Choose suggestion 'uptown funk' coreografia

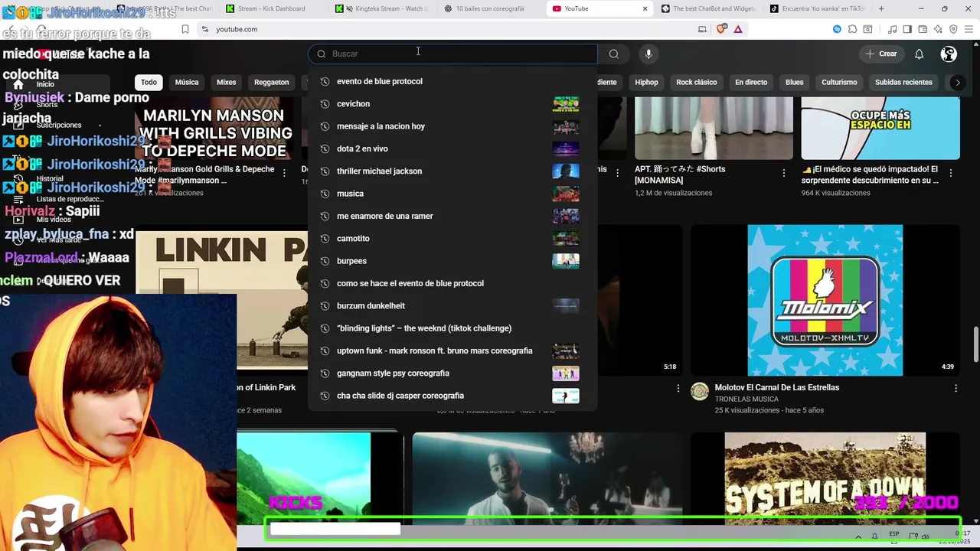[x=452, y=350]
